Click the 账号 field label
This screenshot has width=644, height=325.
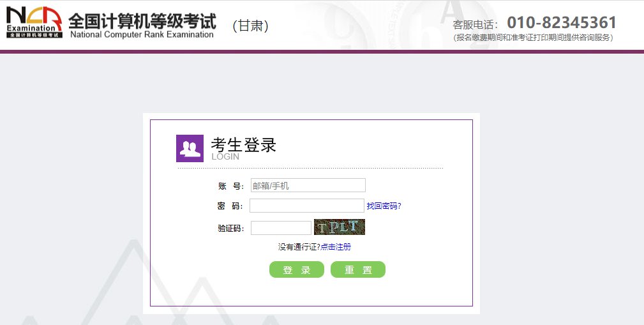click(x=230, y=186)
